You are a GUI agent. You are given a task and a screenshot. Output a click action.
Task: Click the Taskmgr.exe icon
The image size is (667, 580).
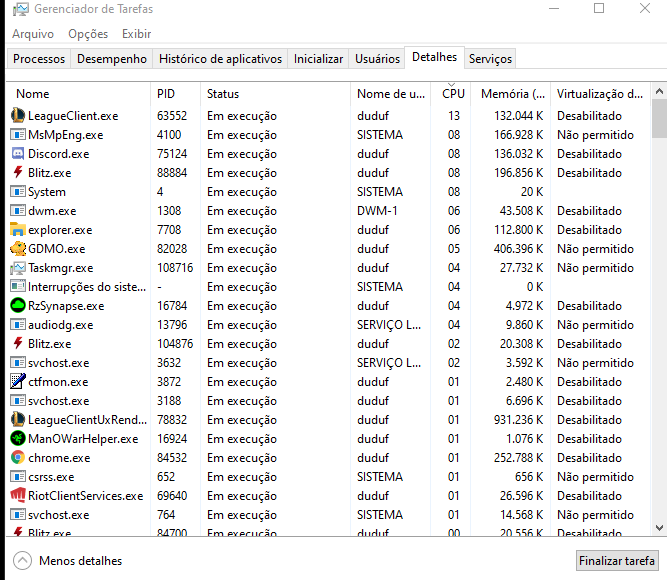point(17,268)
